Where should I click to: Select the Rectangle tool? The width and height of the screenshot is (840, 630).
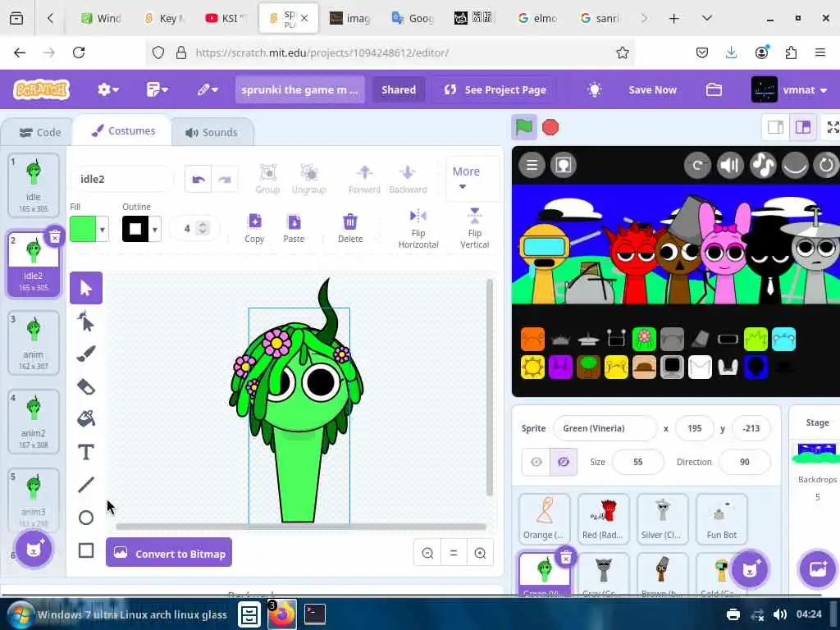(85, 550)
